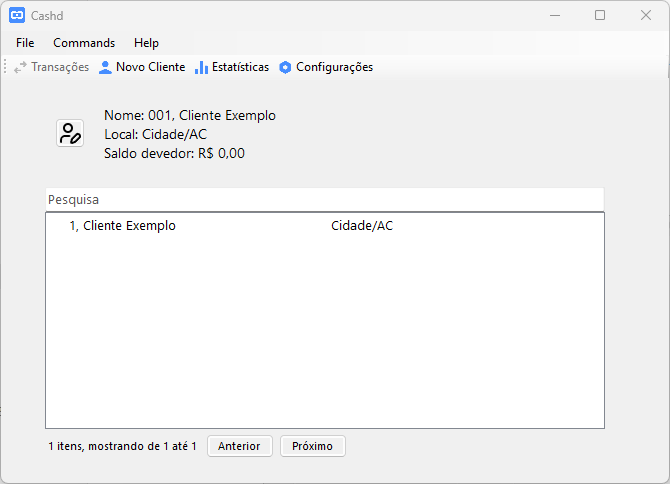Click the Novo Cliente person icon
Viewport: 670px width, 484px height.
pyautogui.click(x=105, y=67)
